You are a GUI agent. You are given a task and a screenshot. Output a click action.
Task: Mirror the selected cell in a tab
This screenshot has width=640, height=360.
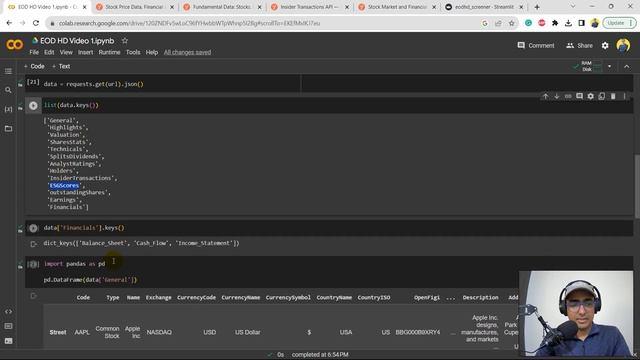click(x=602, y=96)
